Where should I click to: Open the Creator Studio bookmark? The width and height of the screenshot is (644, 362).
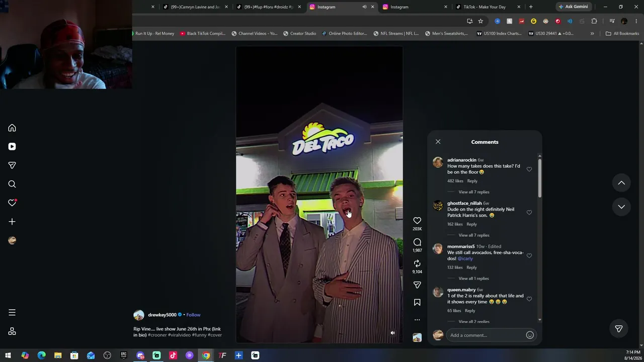[300, 34]
